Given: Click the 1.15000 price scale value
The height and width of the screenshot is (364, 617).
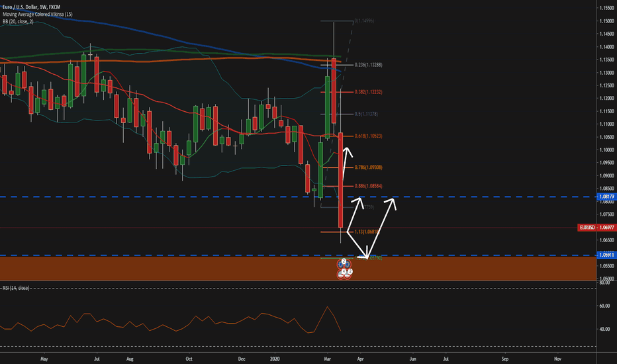Looking at the screenshot, I should pyautogui.click(x=606, y=21).
